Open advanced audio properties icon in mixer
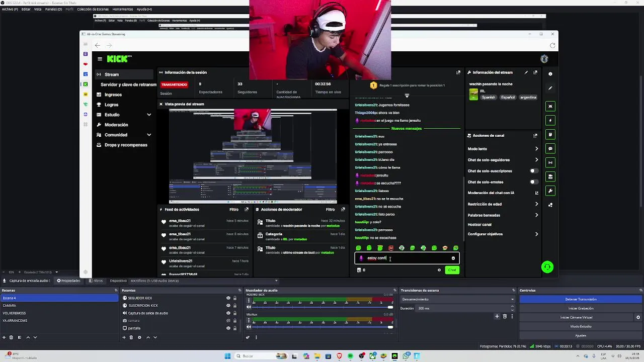Image resolution: width=644 pixels, height=362 pixels. pyautogui.click(x=248, y=337)
